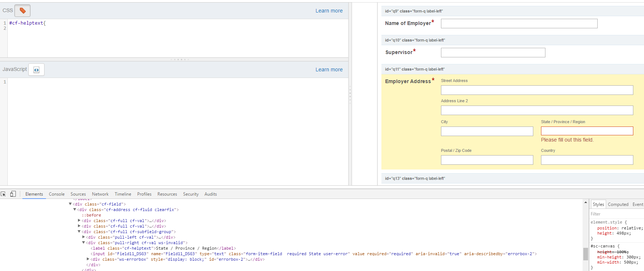Select the Field11_DSG3 input row

tap(314, 254)
